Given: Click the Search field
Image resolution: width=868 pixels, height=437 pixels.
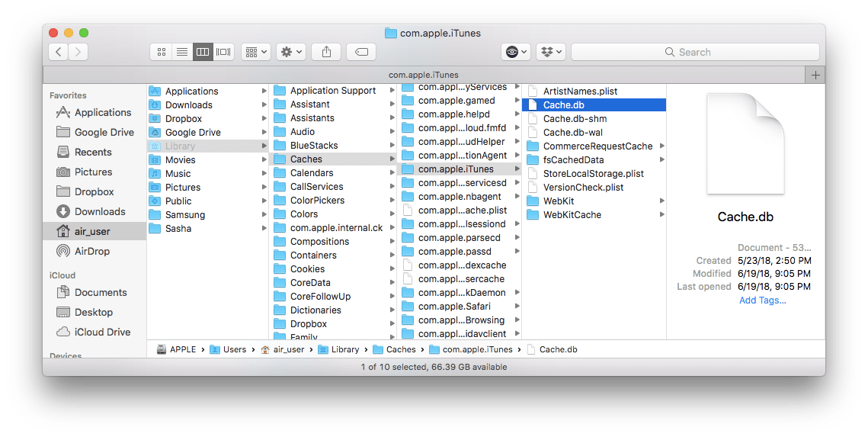Looking at the screenshot, I should click(695, 52).
